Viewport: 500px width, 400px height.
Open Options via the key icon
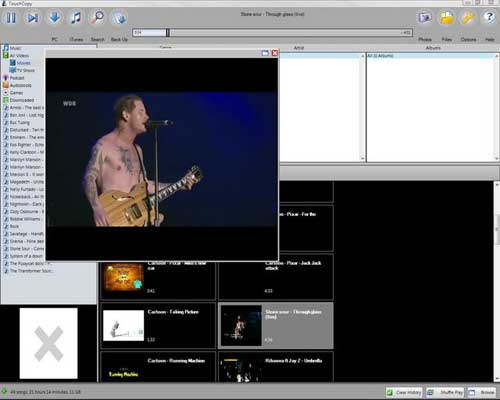pos(468,17)
